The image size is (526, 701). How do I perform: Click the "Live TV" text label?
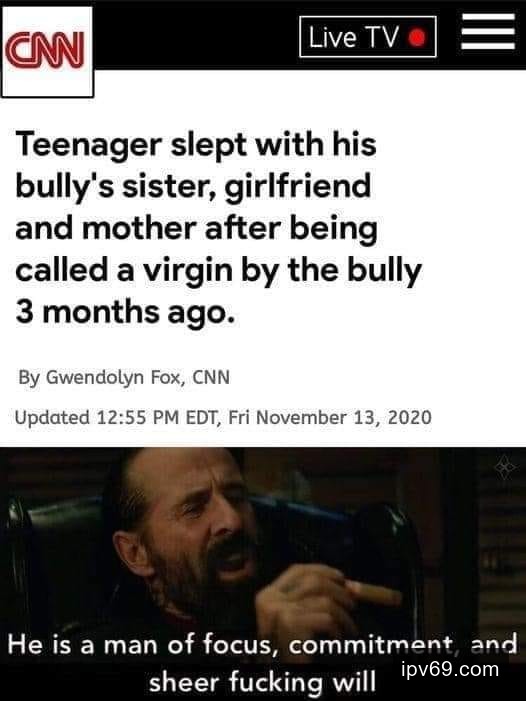353,37
